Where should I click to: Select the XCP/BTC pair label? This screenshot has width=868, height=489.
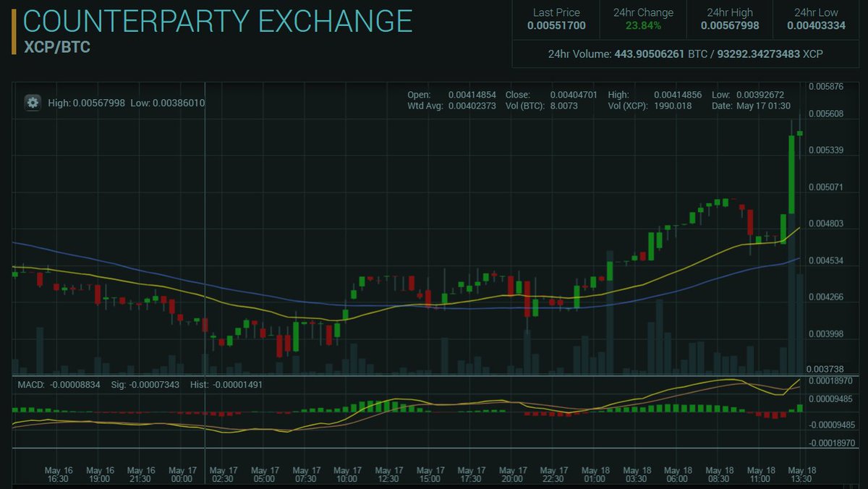coord(57,48)
